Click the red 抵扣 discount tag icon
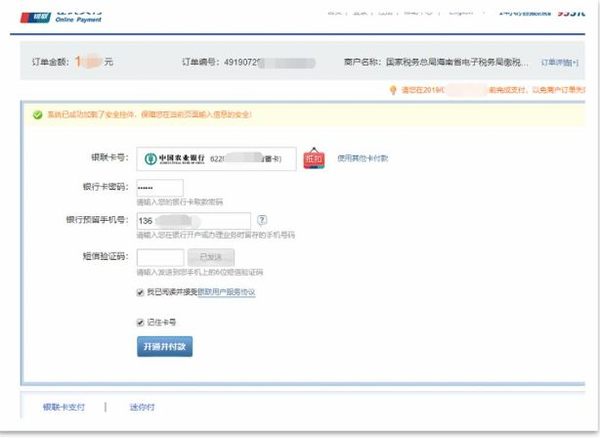 pos(315,159)
